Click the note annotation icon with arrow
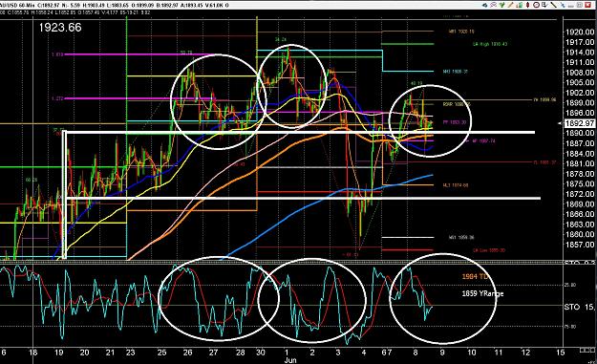The width and height of the screenshot is (597, 364). click(x=544, y=5)
